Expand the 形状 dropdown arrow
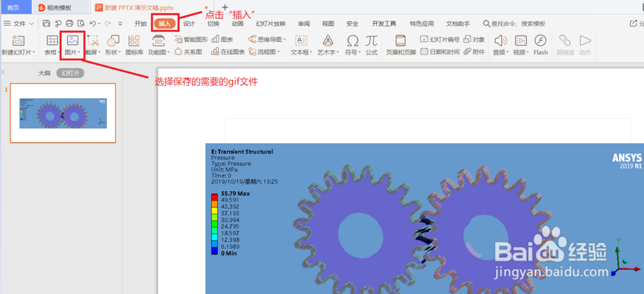Screen dimensions: 644x294 coord(120,53)
